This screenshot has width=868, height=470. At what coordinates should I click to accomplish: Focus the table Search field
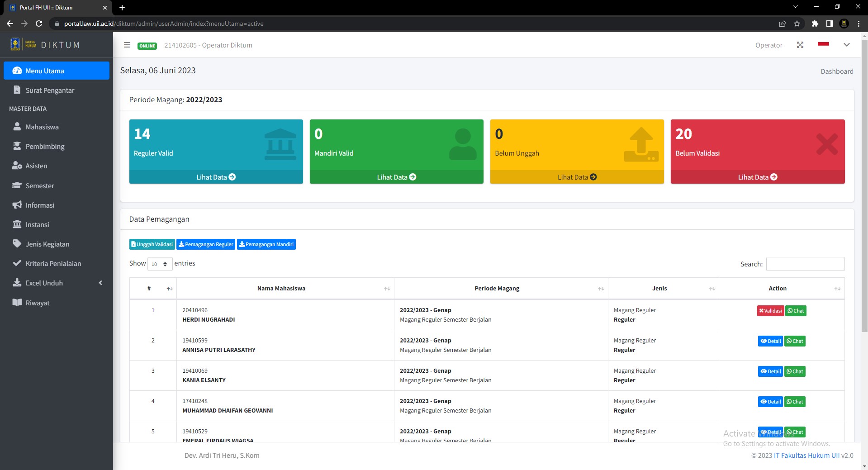805,264
